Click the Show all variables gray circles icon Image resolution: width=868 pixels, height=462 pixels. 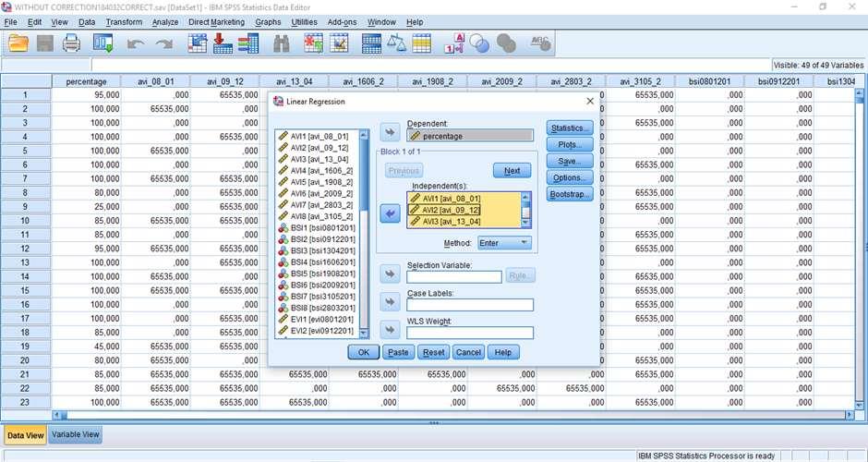click(506, 43)
